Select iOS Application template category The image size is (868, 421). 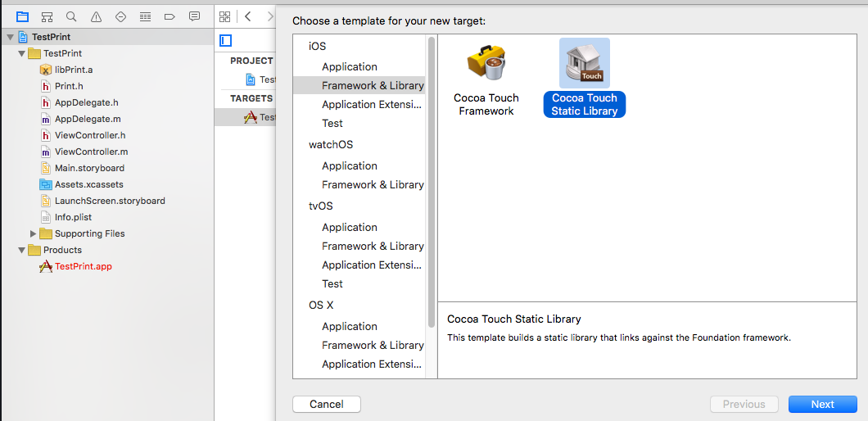pyautogui.click(x=349, y=66)
